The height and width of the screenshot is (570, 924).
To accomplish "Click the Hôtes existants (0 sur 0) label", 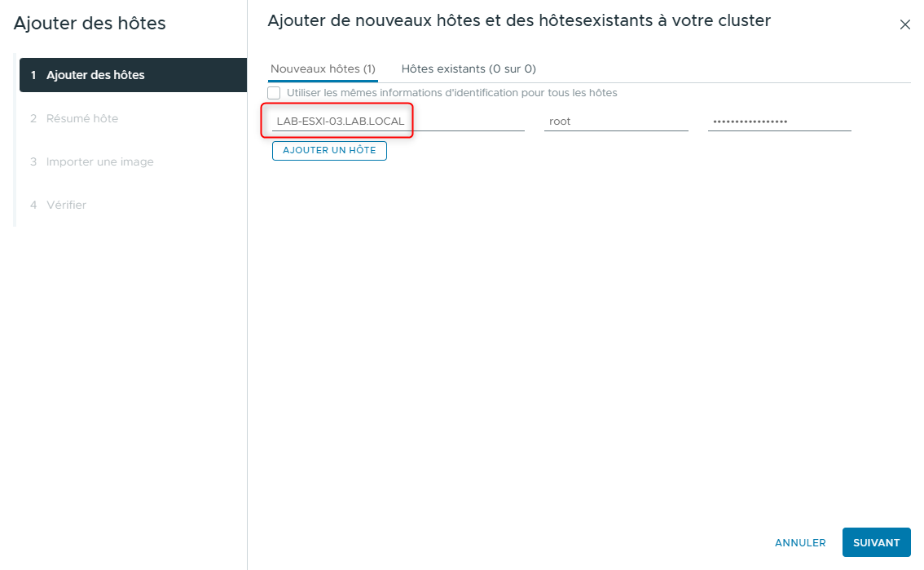I will pos(467,68).
